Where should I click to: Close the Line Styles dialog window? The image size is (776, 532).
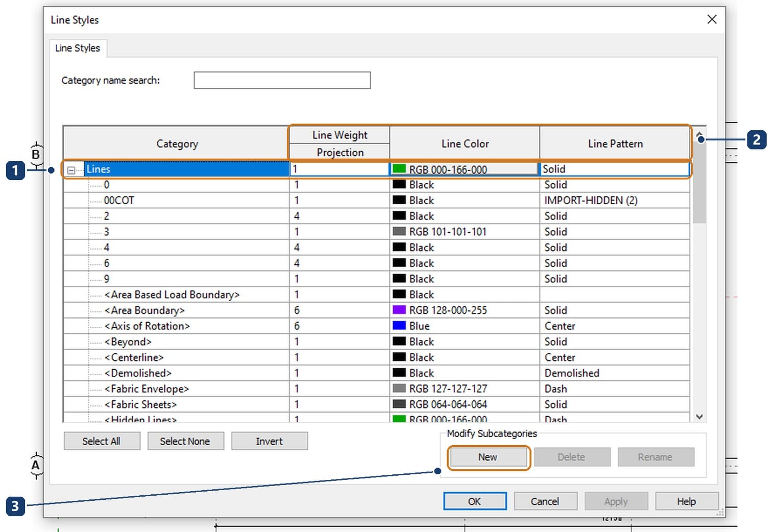pyautogui.click(x=712, y=19)
